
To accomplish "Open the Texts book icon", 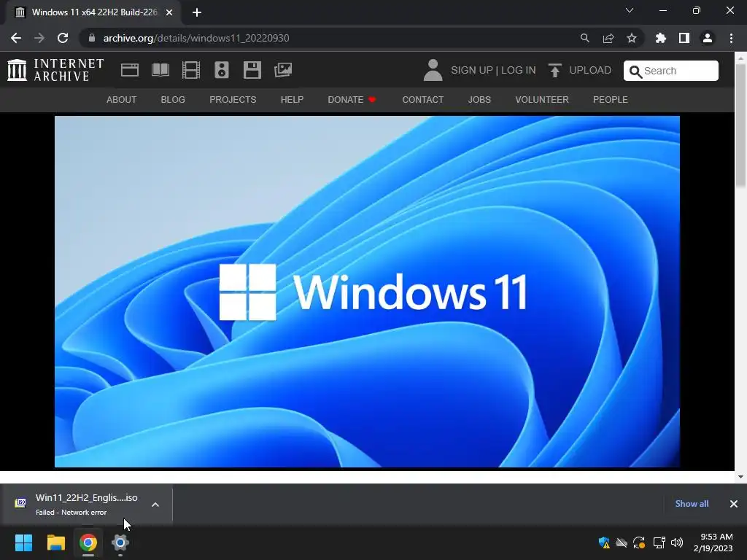I will click(160, 70).
